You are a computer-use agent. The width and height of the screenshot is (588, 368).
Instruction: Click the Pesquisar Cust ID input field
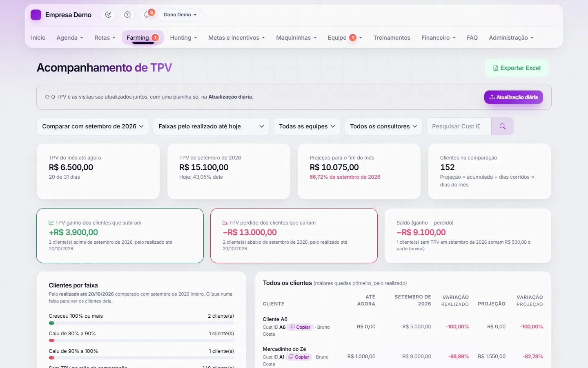[x=459, y=126]
